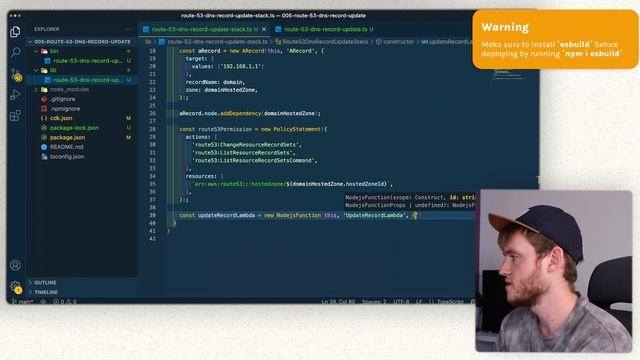The height and width of the screenshot is (360, 640).
Task: Click the Spaces: 2 indentation setting
Action: pos(374,301)
